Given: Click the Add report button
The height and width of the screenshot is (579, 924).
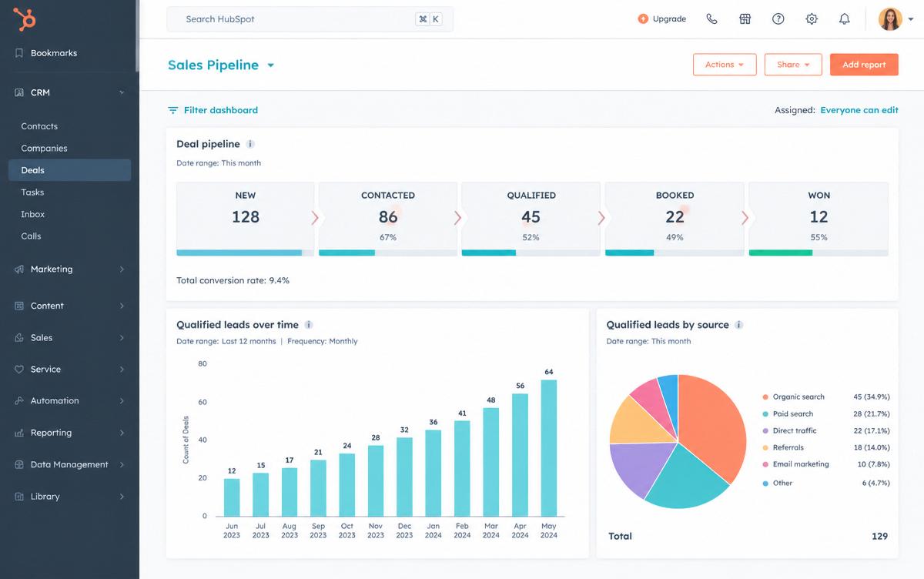Looking at the screenshot, I should click(864, 65).
